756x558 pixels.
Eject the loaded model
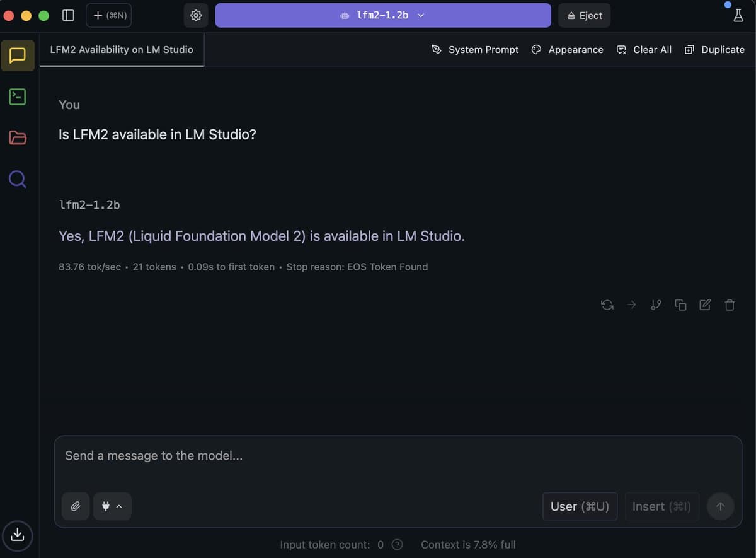click(585, 15)
